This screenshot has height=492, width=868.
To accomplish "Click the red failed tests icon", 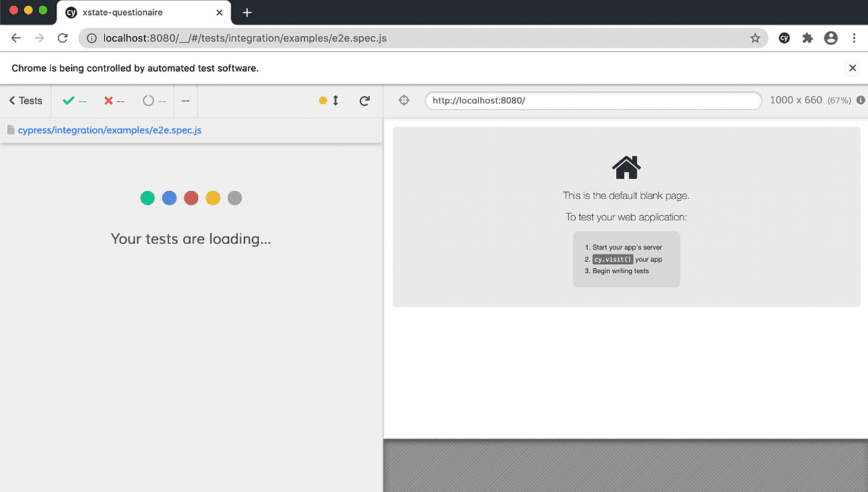I will click(110, 101).
